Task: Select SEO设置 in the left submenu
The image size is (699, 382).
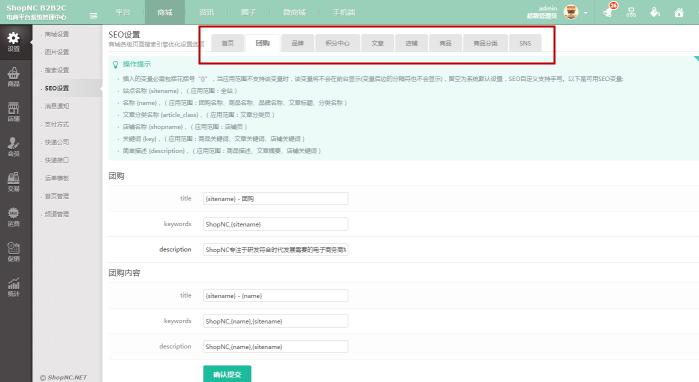Action: pos(57,88)
